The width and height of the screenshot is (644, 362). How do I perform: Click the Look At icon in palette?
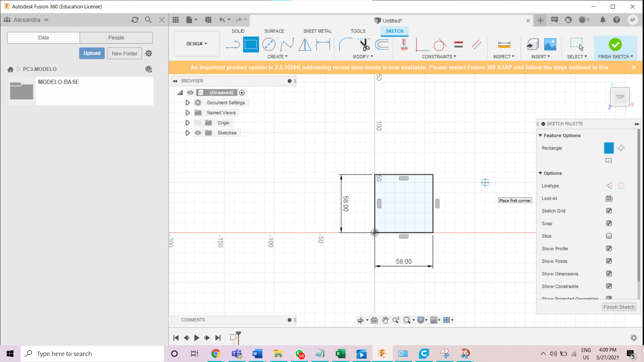pos(609,198)
